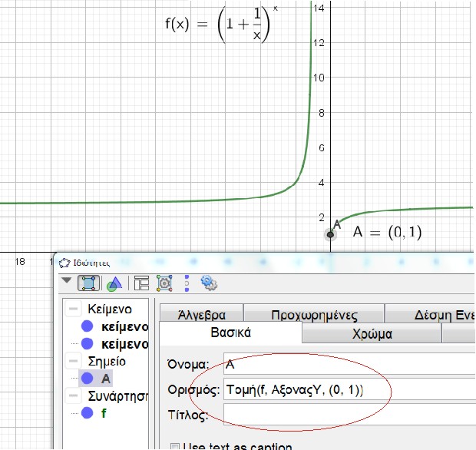
Task: Select function f in the tree
Action: pyautogui.click(x=104, y=413)
